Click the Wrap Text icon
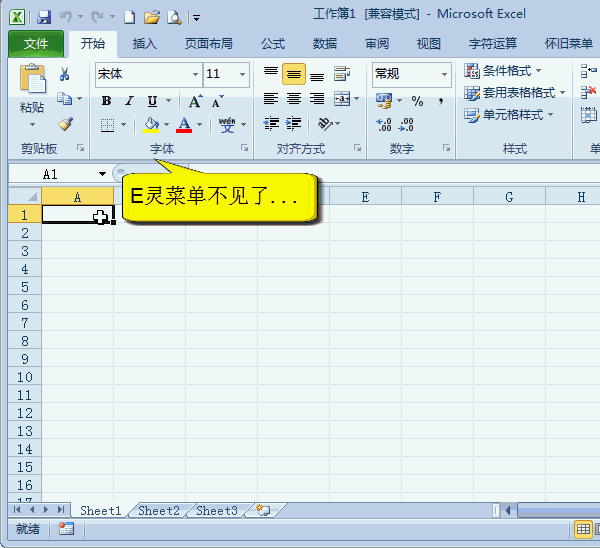600x548 pixels. click(341, 73)
